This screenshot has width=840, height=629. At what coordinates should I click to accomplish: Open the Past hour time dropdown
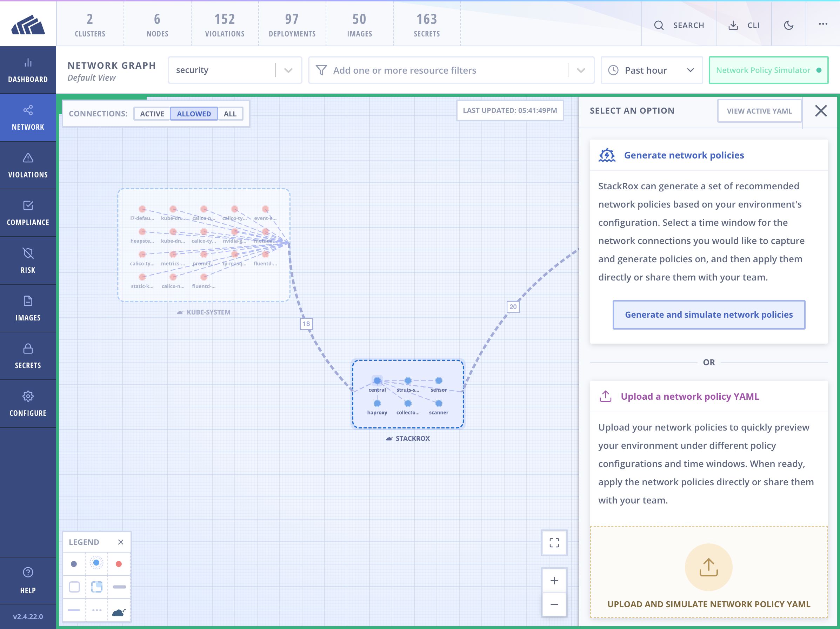pyautogui.click(x=652, y=70)
